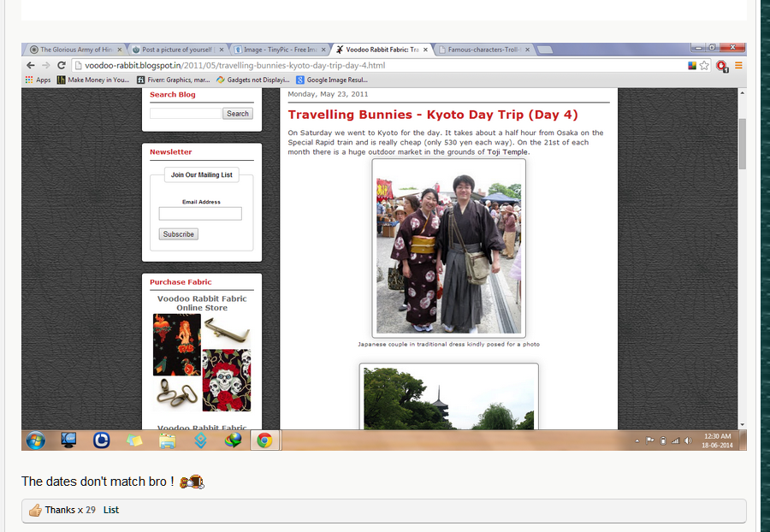
Task: Click the blog Search button
Action: click(238, 114)
